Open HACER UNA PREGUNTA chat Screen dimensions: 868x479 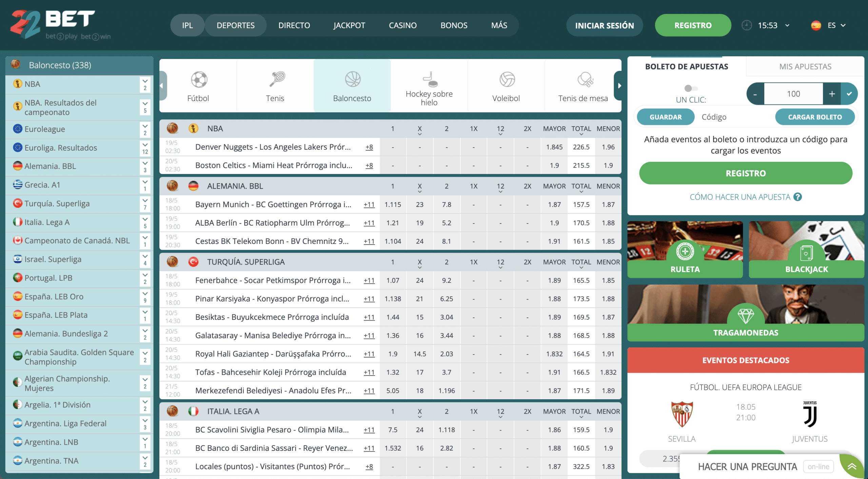(x=748, y=467)
